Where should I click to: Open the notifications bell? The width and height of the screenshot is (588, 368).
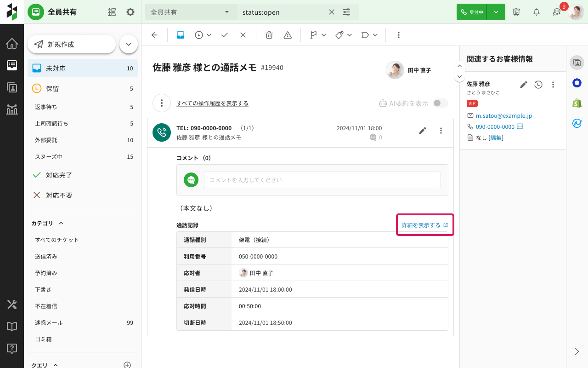coord(537,12)
